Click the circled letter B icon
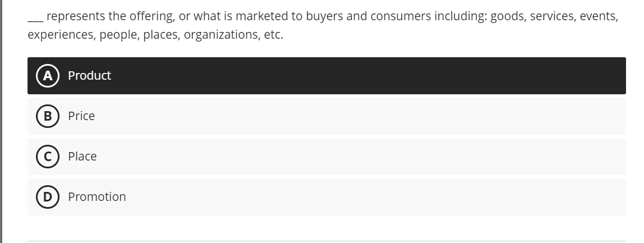This screenshot has width=644, height=243. (48, 116)
